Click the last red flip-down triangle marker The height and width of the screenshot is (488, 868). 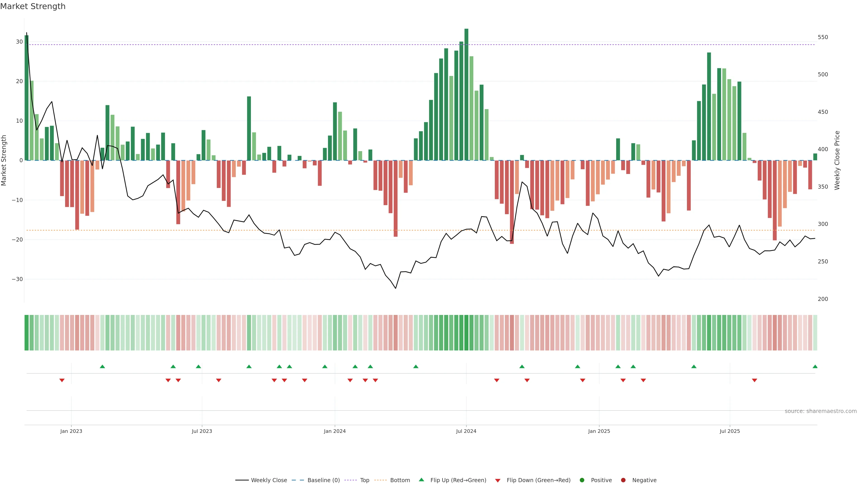point(755,380)
